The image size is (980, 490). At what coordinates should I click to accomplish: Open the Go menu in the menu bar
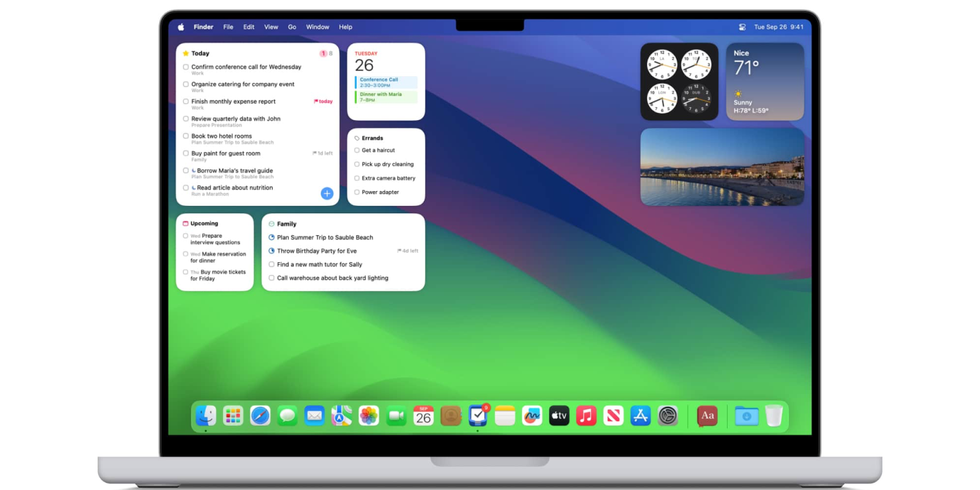[292, 27]
